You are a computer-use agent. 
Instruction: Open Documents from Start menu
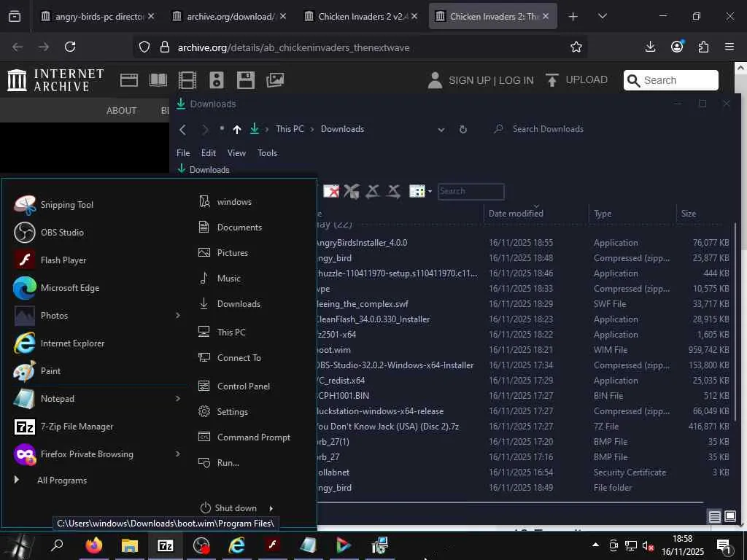pos(230,227)
